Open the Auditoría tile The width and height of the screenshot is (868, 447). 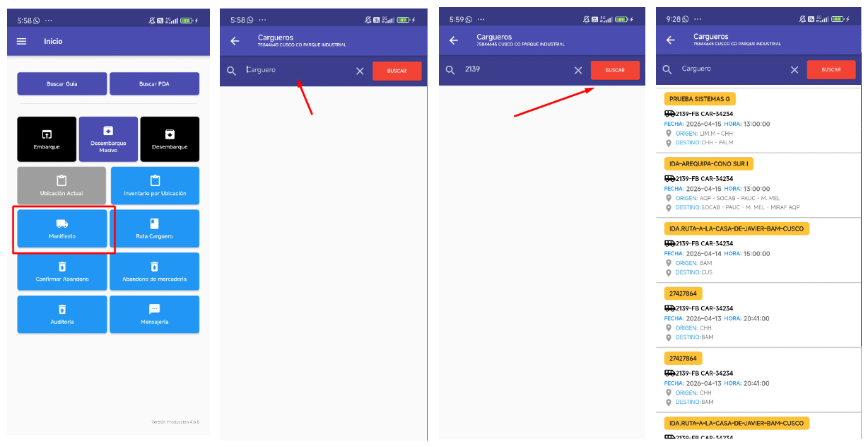coord(62,315)
